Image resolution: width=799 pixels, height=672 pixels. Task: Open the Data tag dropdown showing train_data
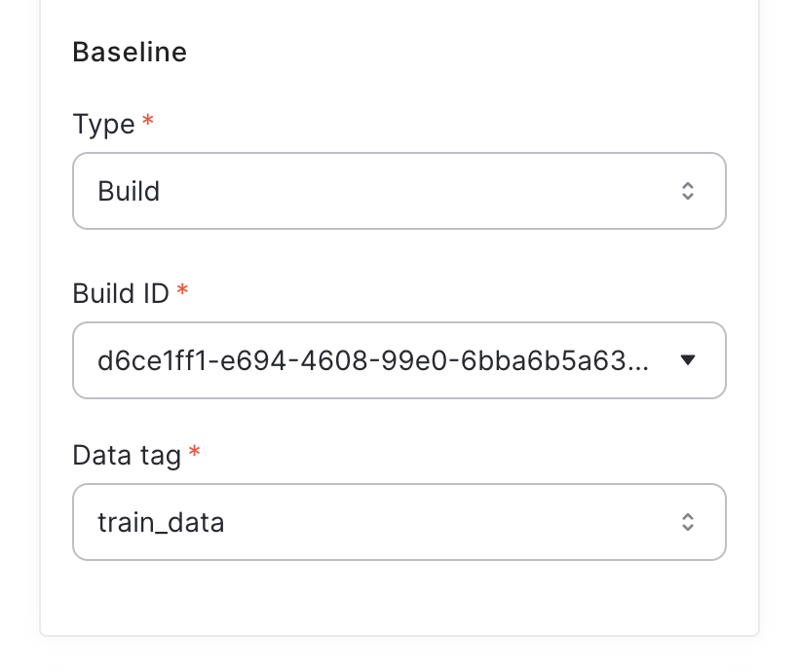[x=399, y=522]
